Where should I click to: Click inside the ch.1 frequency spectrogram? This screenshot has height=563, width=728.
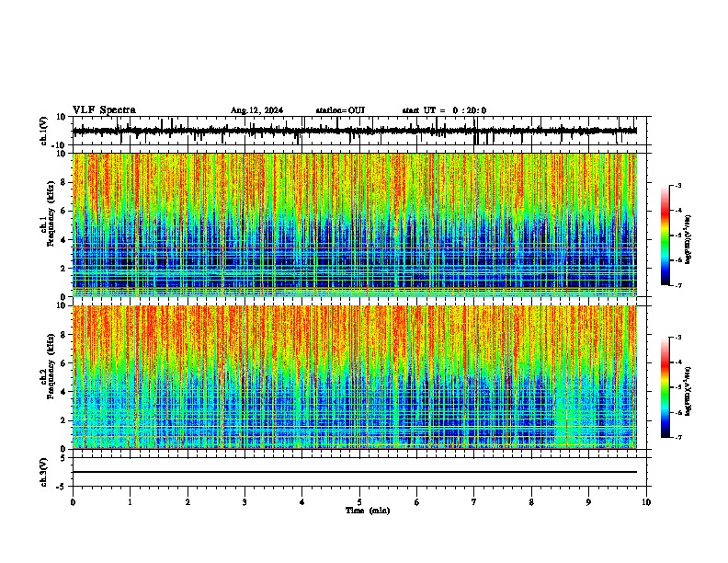tap(354, 224)
